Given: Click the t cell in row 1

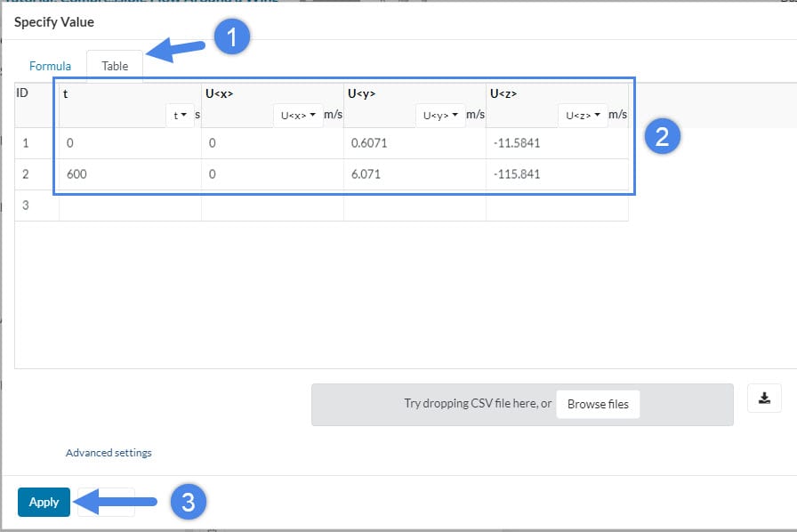Looking at the screenshot, I should (130, 142).
